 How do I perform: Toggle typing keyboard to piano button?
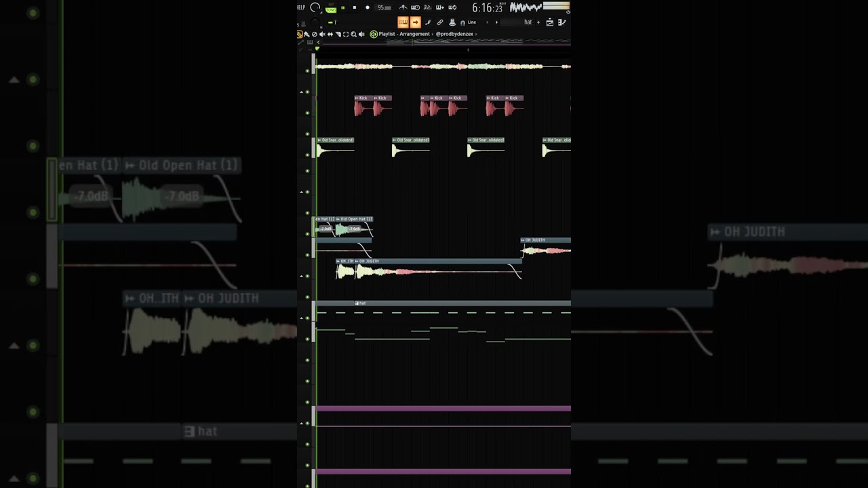(x=403, y=22)
